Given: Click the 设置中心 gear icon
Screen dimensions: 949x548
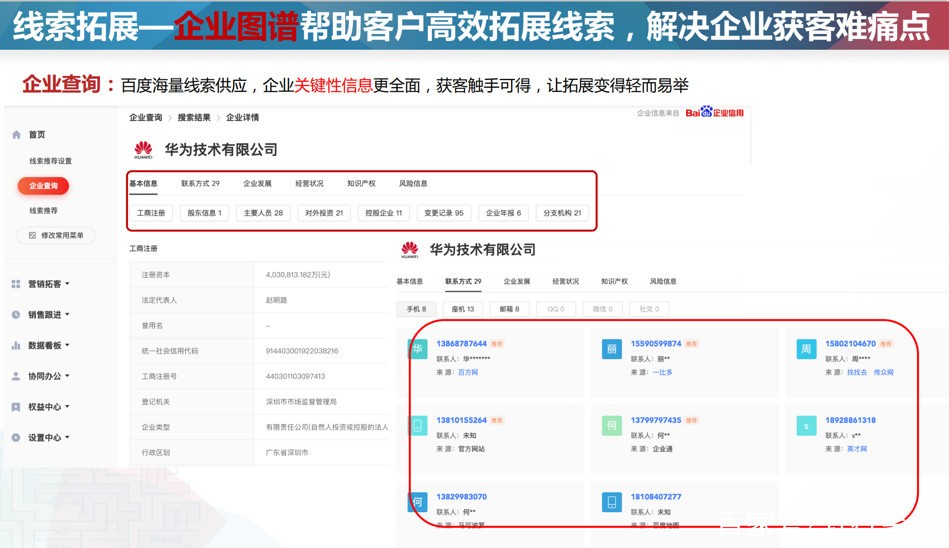Looking at the screenshot, I should tap(16, 437).
